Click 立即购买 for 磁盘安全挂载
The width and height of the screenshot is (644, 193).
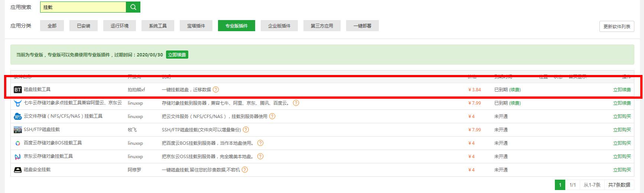point(622,170)
